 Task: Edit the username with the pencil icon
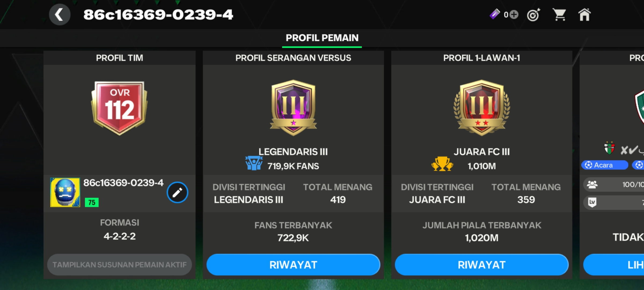click(x=177, y=192)
